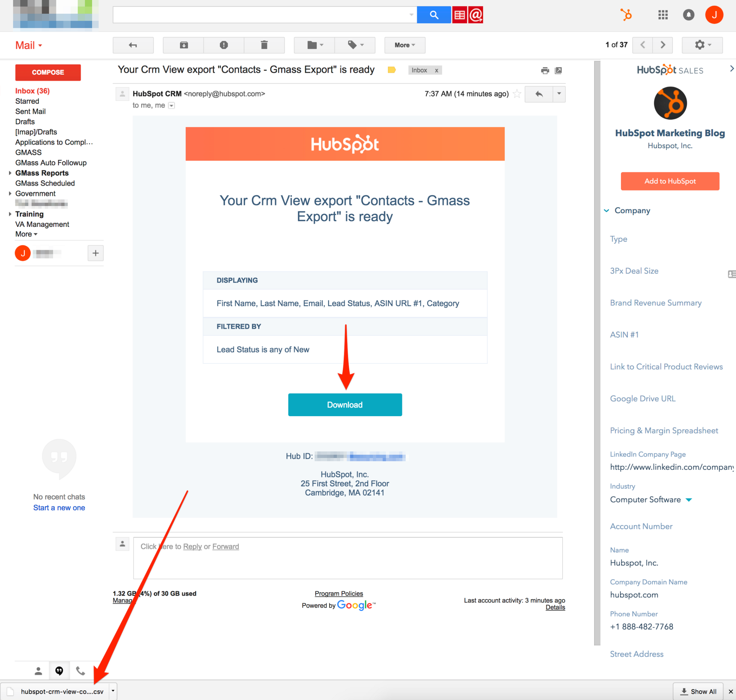This screenshot has height=700, width=736.
Task: Add a chat contact plus button
Action: tap(95, 253)
